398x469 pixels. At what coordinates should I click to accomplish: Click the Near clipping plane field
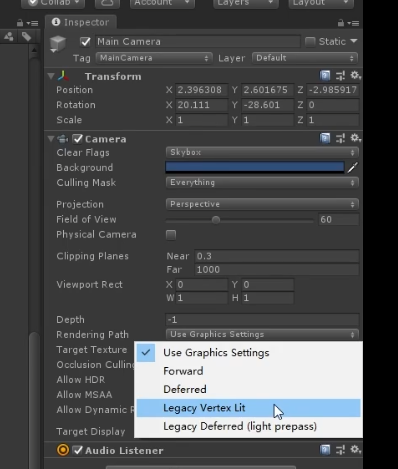[277, 256]
